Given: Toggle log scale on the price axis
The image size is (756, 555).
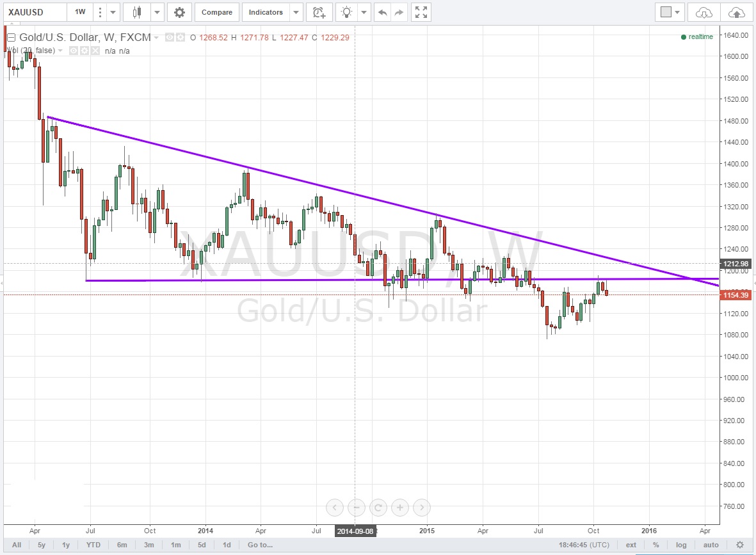Looking at the screenshot, I should pyautogui.click(x=680, y=545).
